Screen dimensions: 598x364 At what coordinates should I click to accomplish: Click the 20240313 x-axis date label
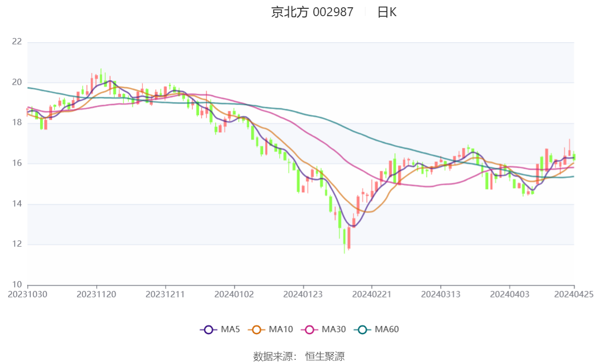pos(441,294)
